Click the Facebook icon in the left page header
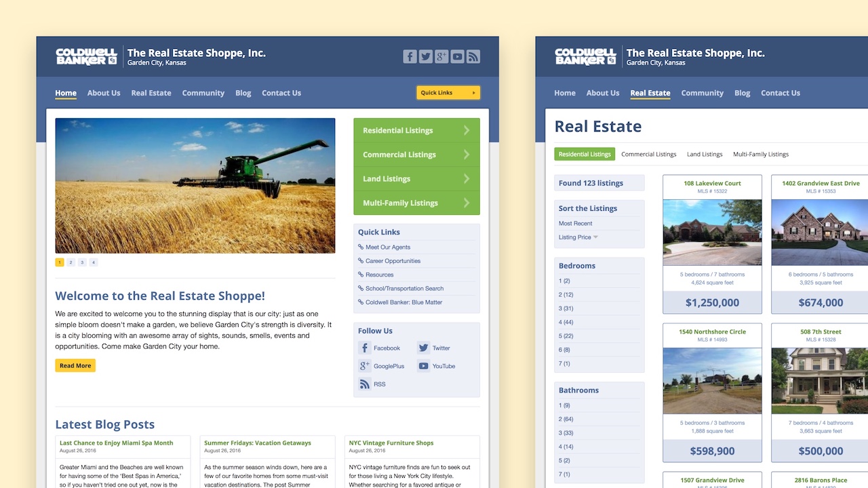 click(x=410, y=57)
